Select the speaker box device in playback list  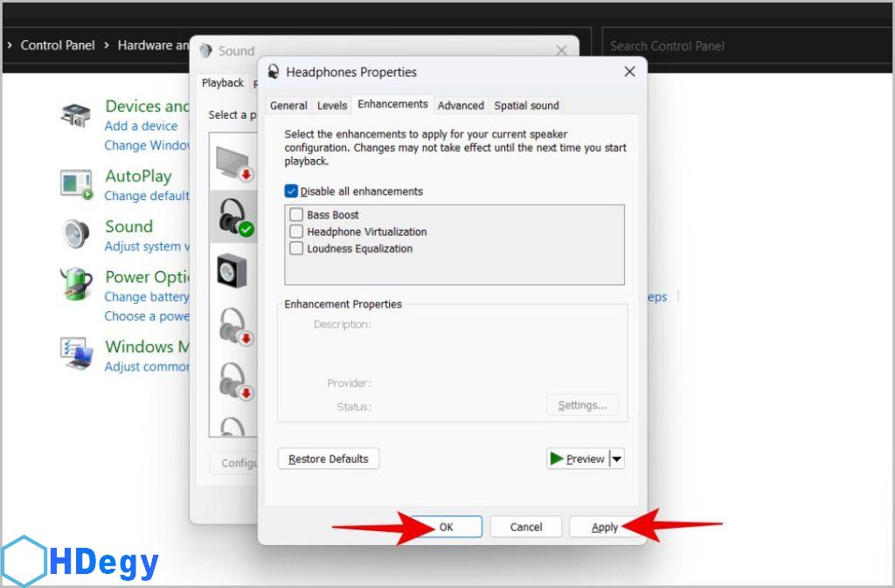coord(232,271)
